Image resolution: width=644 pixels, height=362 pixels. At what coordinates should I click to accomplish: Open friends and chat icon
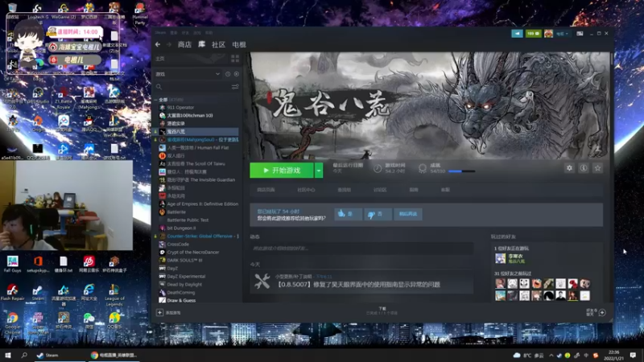602,313
